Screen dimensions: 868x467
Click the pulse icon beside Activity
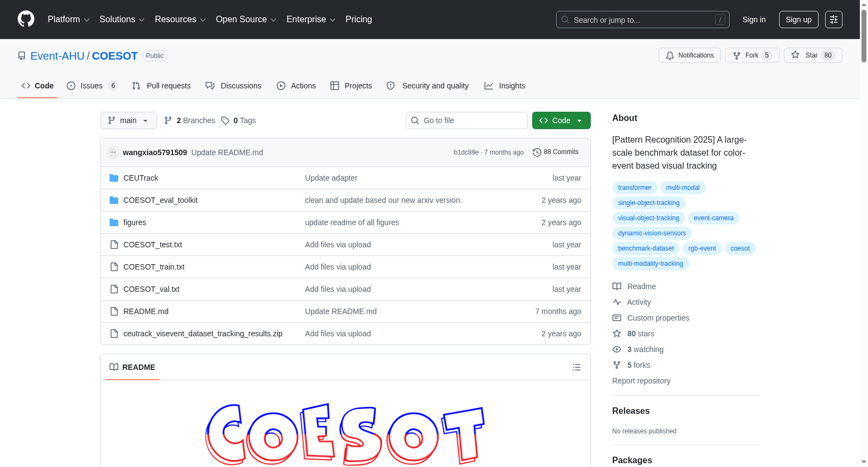(617, 302)
